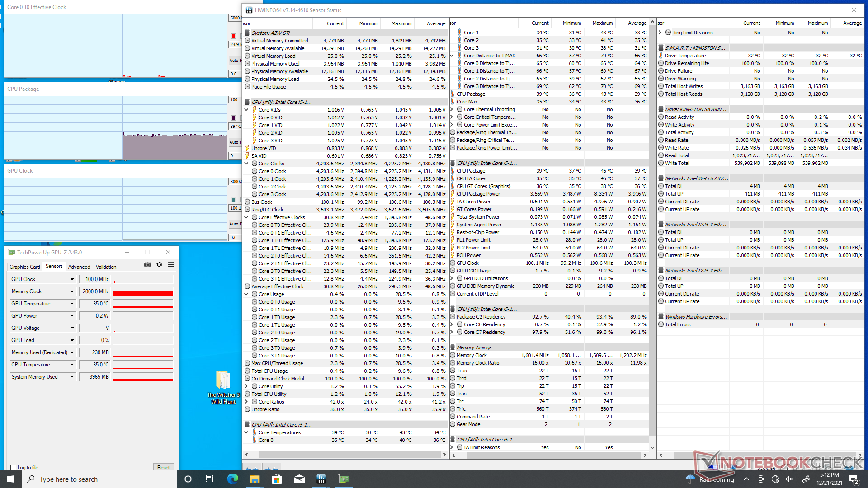Screen dimensions: 868x488
Task: Open File Explorer from the taskbar
Action: point(255,479)
